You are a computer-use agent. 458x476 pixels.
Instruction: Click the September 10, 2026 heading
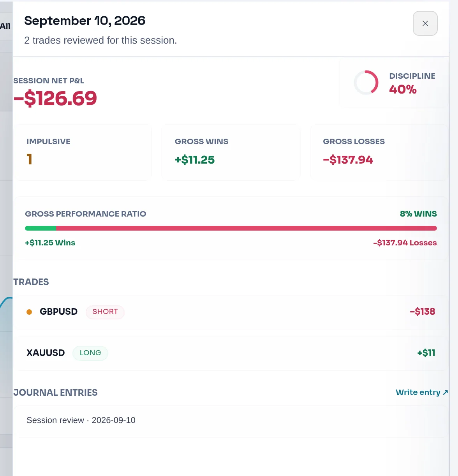(85, 21)
